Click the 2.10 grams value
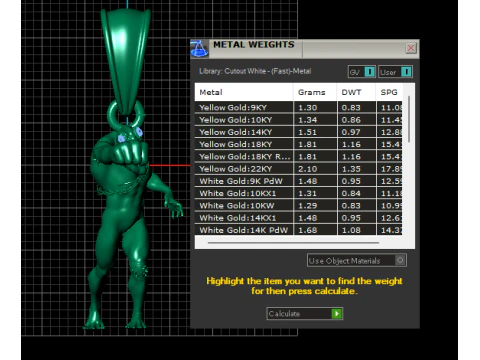 308,169
